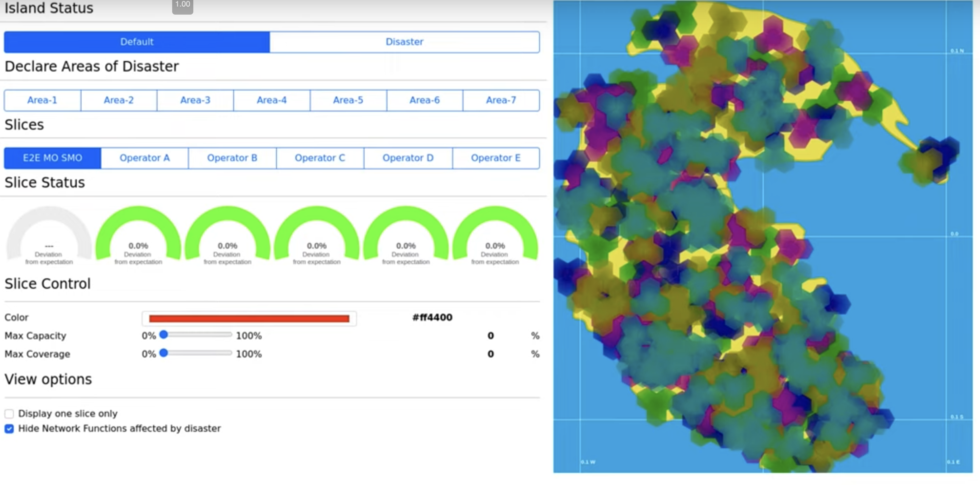The image size is (980, 485).
Task: Show the Operator E slice
Action: (x=495, y=158)
